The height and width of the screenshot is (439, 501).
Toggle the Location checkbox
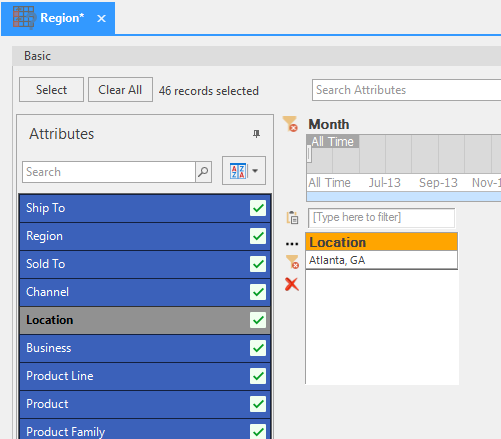(x=258, y=320)
